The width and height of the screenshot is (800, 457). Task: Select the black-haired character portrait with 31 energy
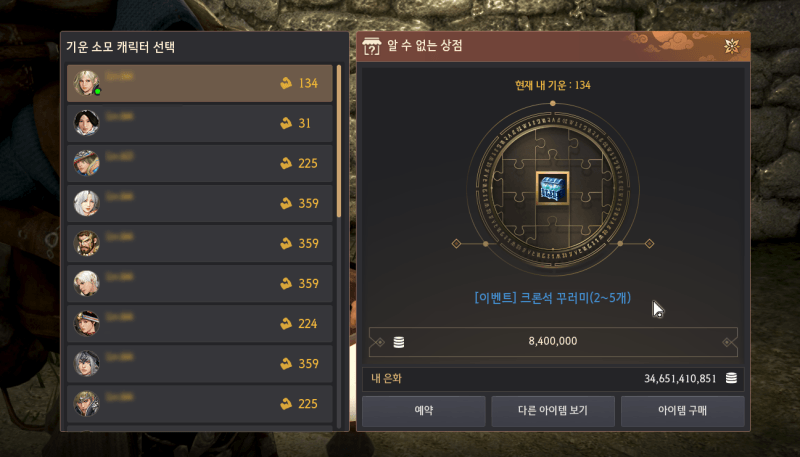[x=86, y=123]
